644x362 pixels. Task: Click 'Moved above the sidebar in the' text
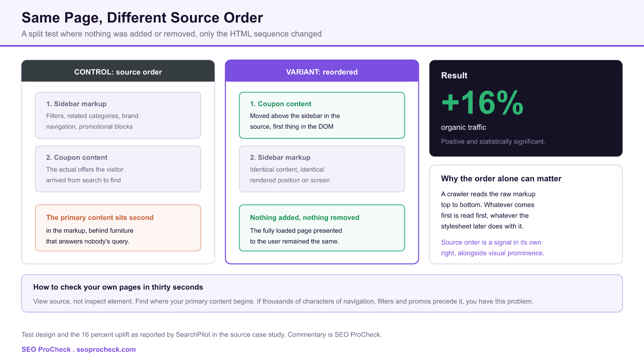295,116
